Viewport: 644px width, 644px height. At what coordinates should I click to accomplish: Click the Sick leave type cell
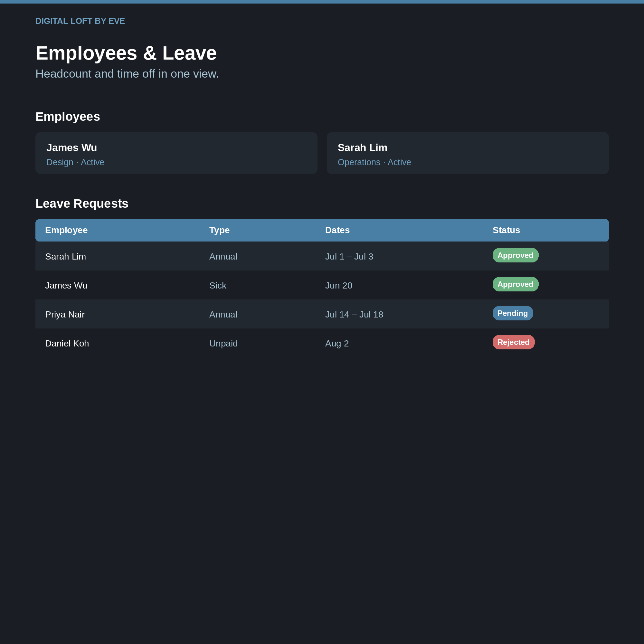(x=218, y=286)
